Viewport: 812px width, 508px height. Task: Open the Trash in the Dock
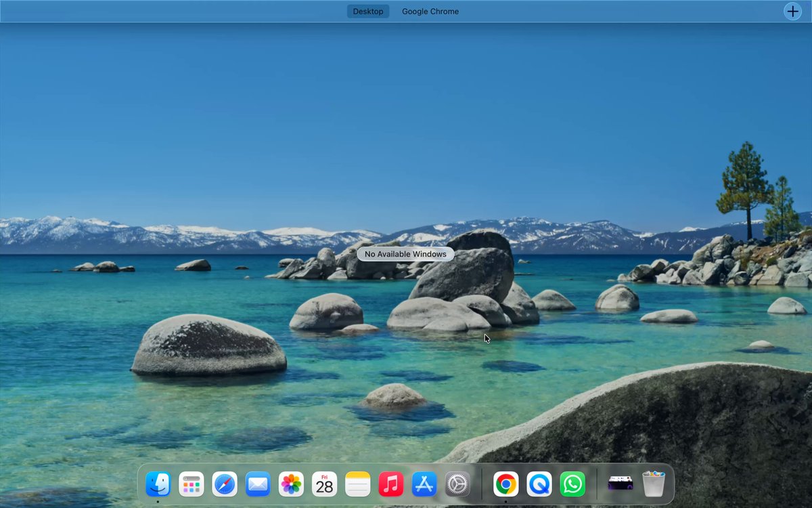click(654, 484)
